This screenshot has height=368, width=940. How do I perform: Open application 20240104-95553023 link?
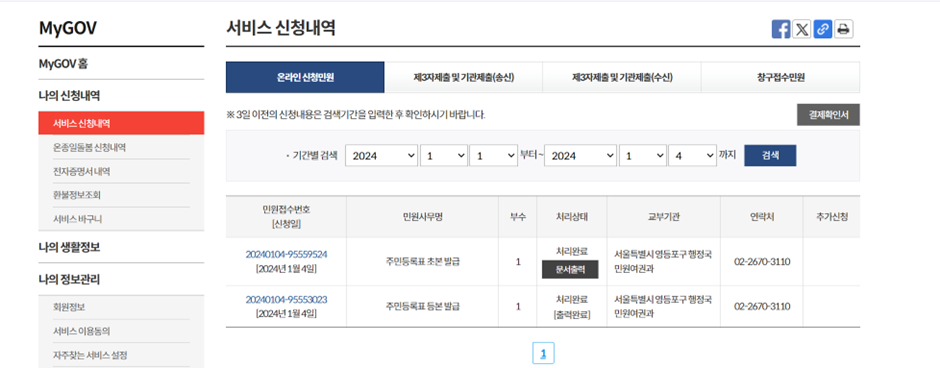click(286, 299)
